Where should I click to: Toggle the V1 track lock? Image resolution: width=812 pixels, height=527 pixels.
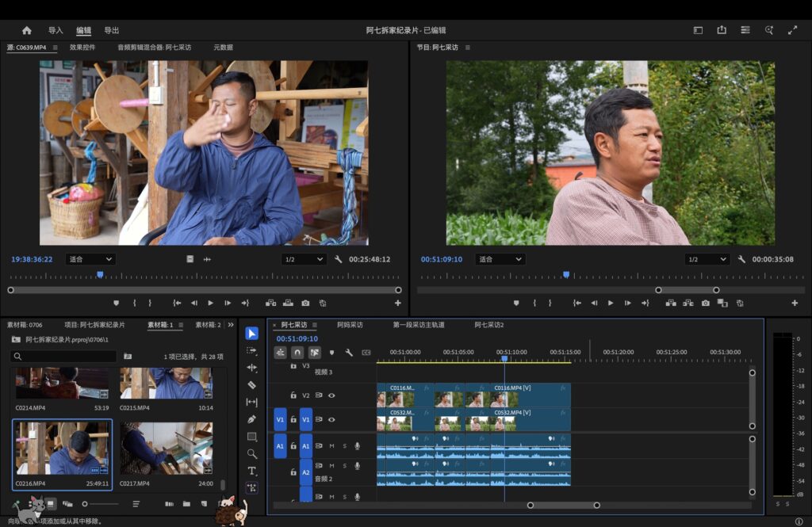pos(293,419)
